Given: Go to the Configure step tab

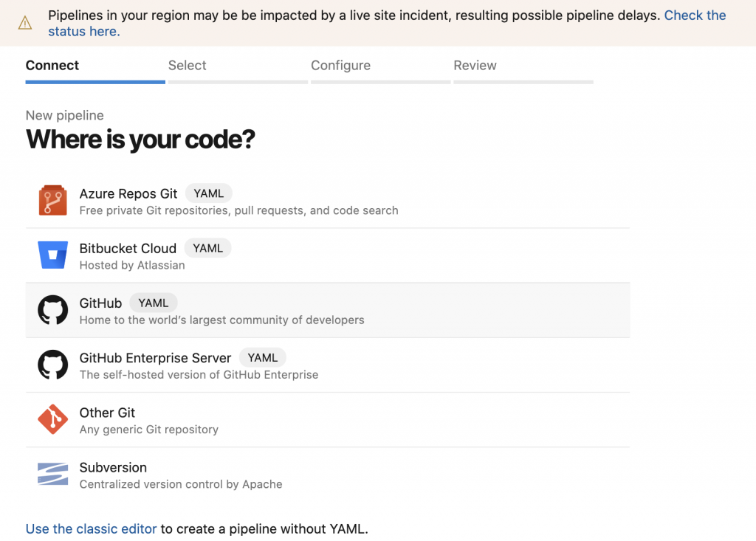Looking at the screenshot, I should tap(340, 66).
